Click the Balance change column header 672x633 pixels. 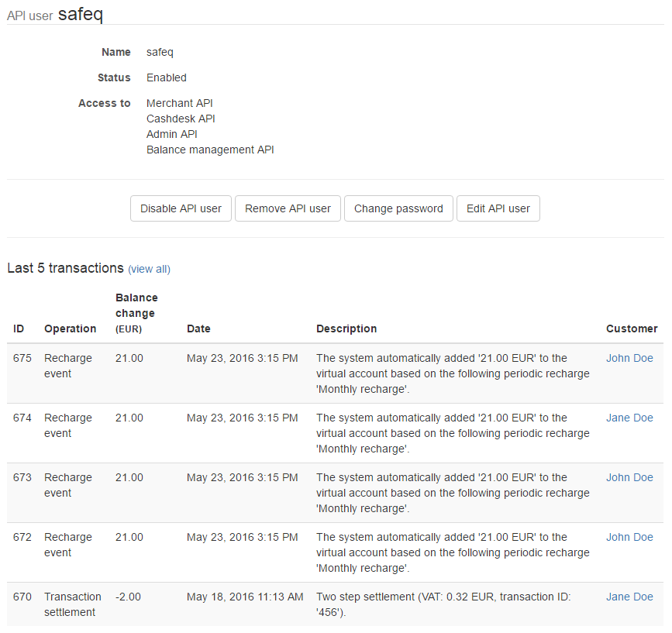[136, 313]
